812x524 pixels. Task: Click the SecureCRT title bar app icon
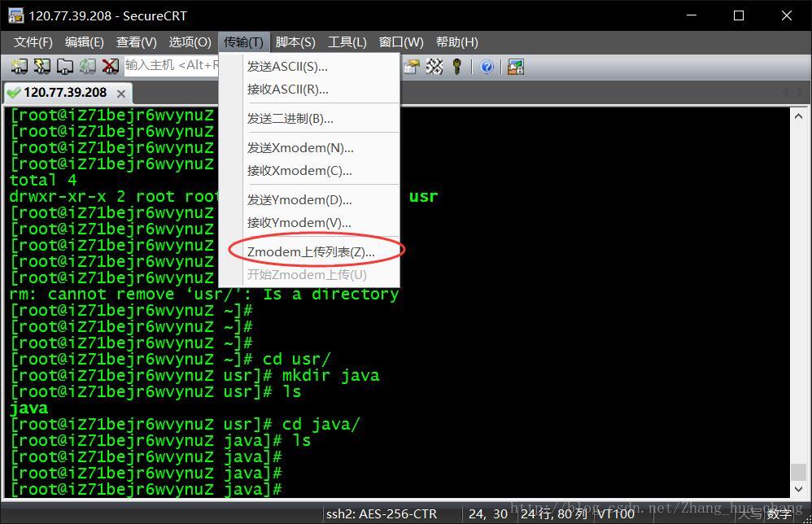click(16, 15)
